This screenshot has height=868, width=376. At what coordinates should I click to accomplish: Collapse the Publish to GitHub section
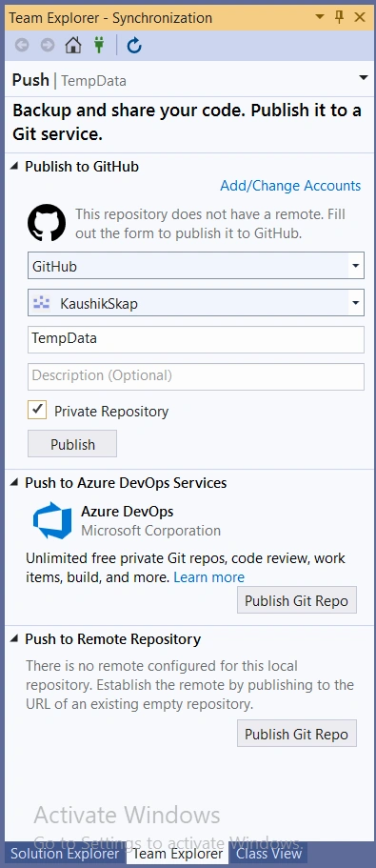(14, 166)
